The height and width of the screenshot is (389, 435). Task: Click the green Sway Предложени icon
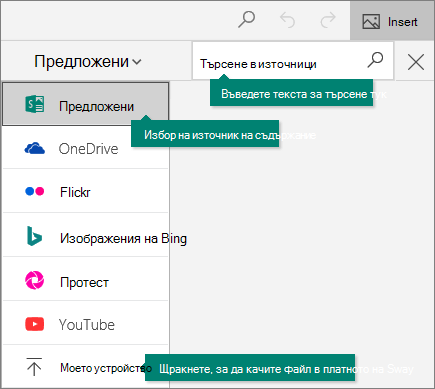coord(34,104)
